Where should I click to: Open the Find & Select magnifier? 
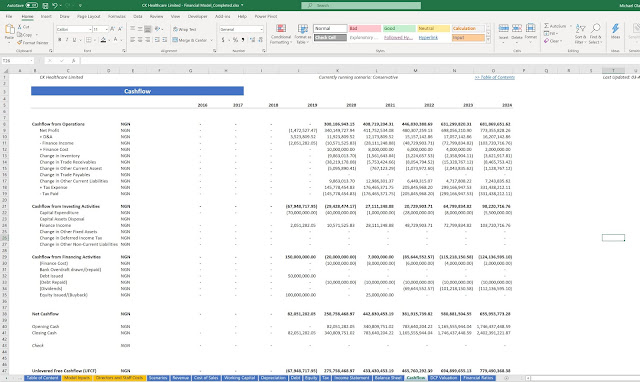click(596, 34)
